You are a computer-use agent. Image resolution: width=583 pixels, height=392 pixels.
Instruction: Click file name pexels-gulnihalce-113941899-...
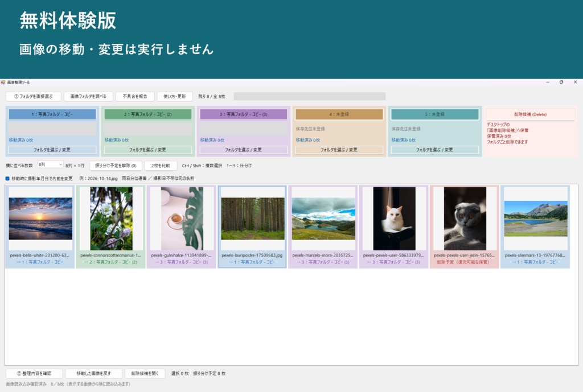181,255
